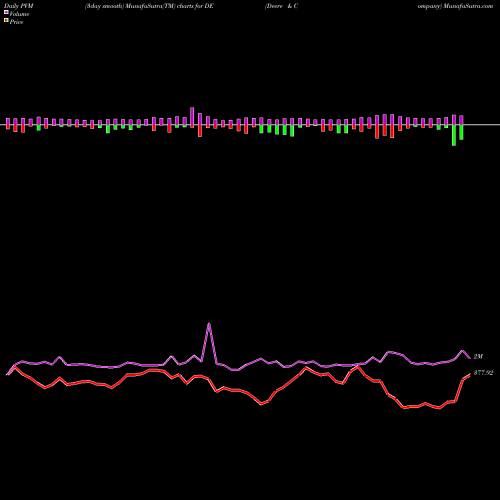Select the 'Price' legend label
This screenshot has height=500, width=500.
16,22
